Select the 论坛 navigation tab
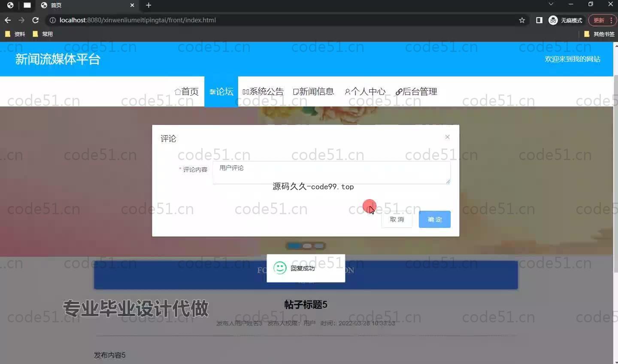 [x=221, y=91]
